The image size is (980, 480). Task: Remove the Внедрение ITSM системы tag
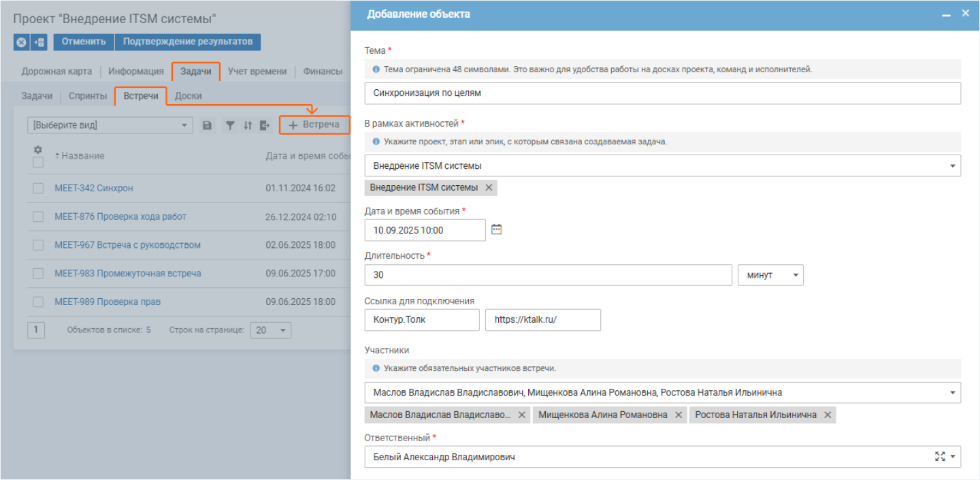(x=489, y=187)
